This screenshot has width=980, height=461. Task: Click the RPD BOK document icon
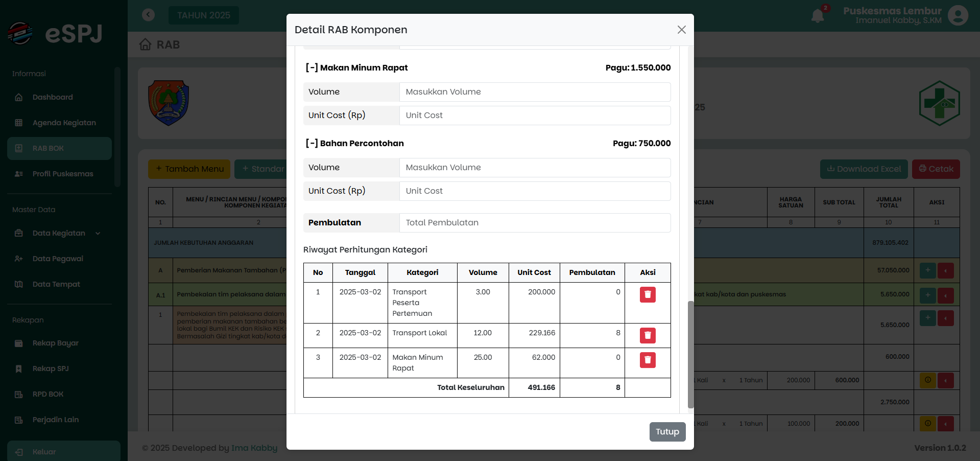[x=19, y=394]
